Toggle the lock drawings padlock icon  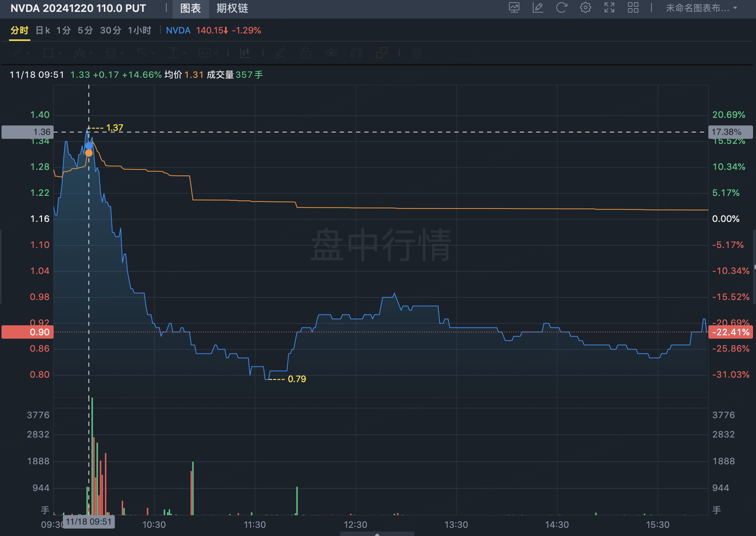305,53
